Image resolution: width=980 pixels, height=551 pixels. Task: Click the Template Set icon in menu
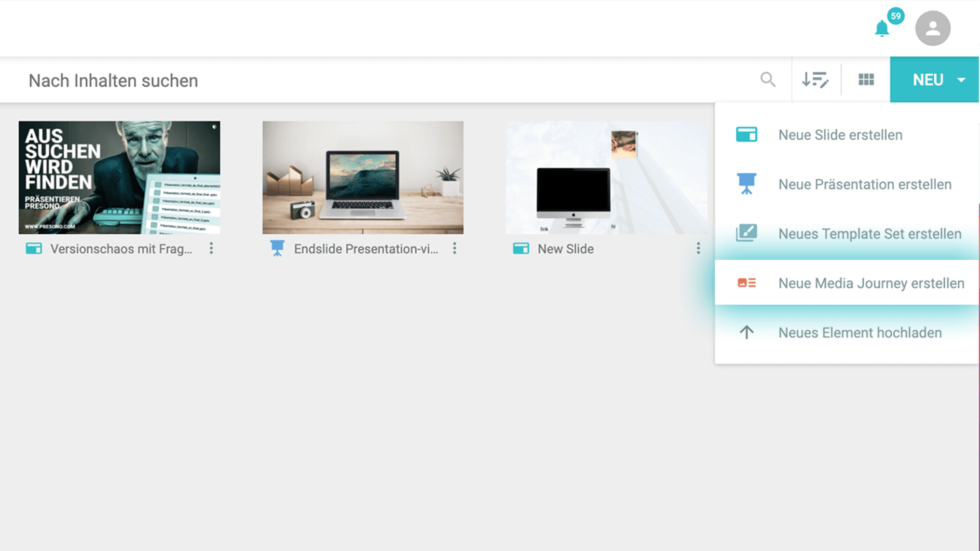(x=747, y=233)
